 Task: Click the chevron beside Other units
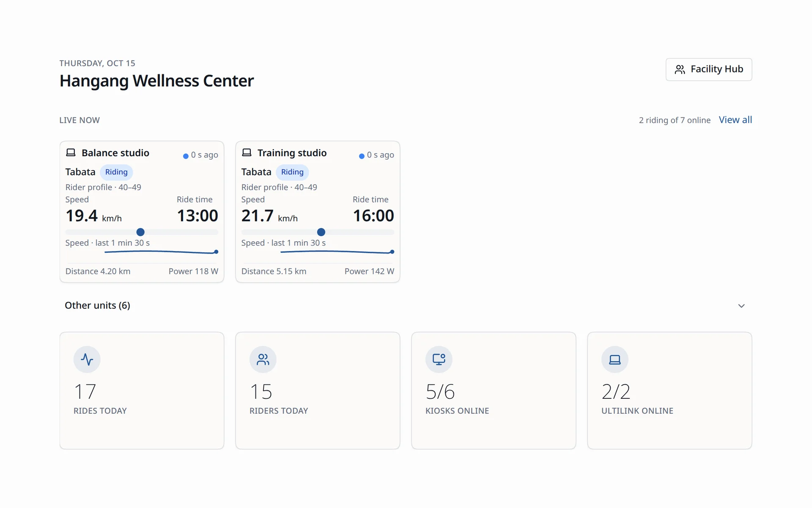pyautogui.click(x=741, y=306)
